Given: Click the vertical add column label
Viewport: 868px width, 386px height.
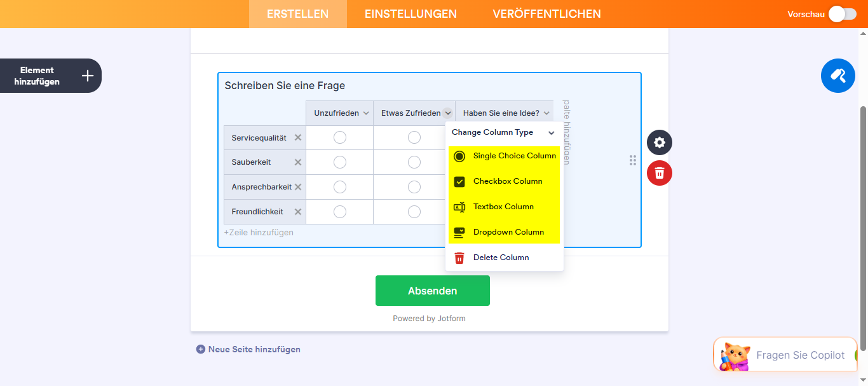Looking at the screenshot, I should [567, 133].
